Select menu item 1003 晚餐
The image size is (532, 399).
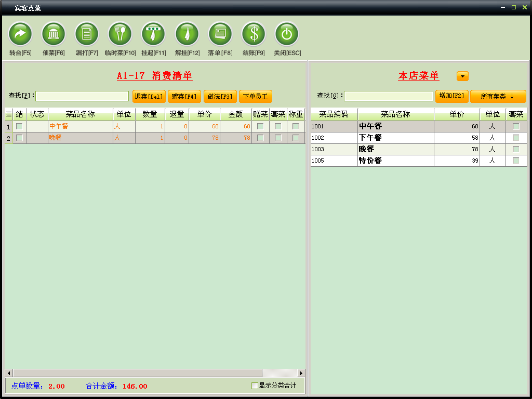click(x=419, y=149)
